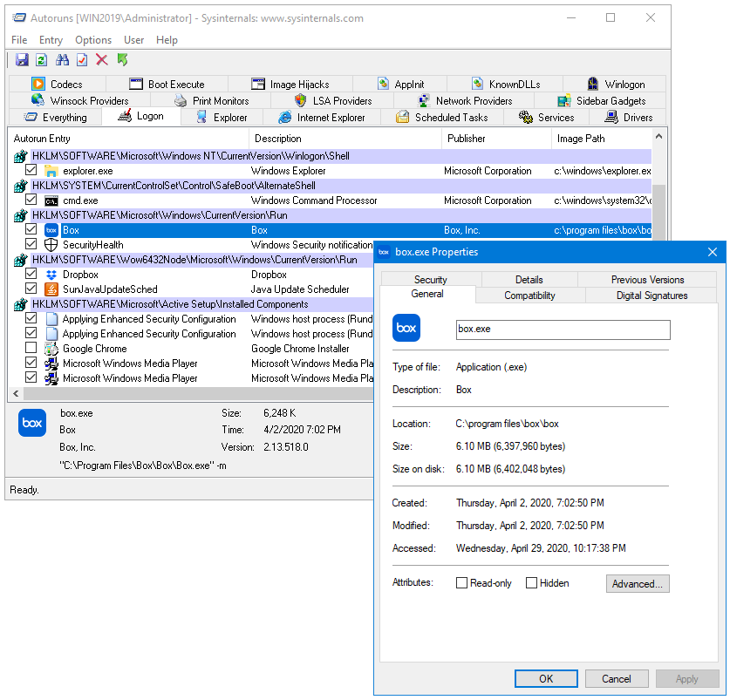
Task: Click the box.exe Properties title bar icon
Action: (384, 252)
